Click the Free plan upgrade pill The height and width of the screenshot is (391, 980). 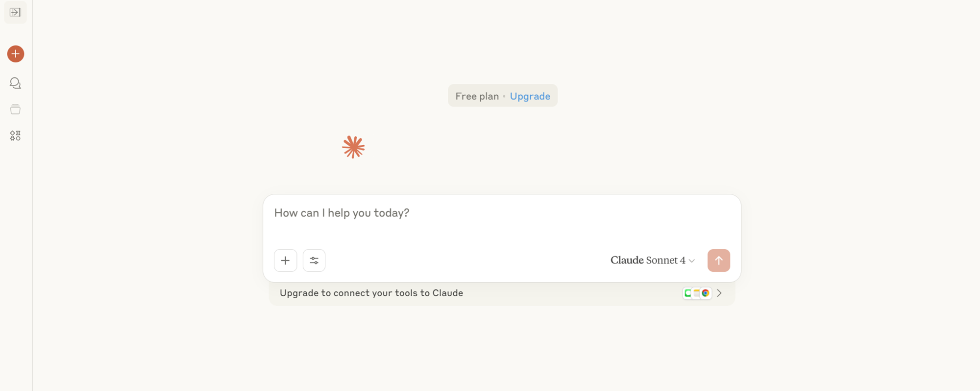(x=503, y=96)
